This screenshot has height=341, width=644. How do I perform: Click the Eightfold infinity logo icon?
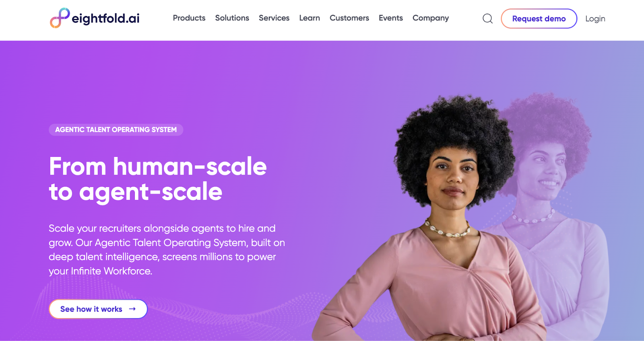60,18
